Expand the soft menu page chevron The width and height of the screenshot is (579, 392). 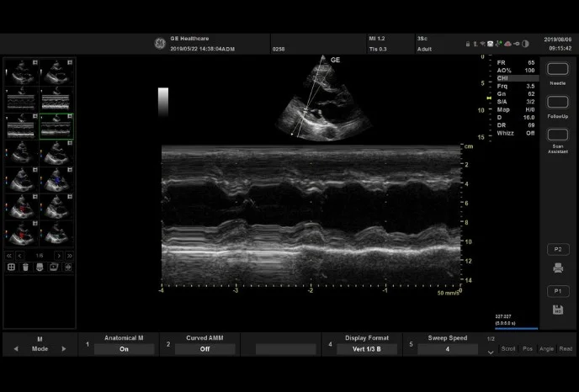coord(491,352)
